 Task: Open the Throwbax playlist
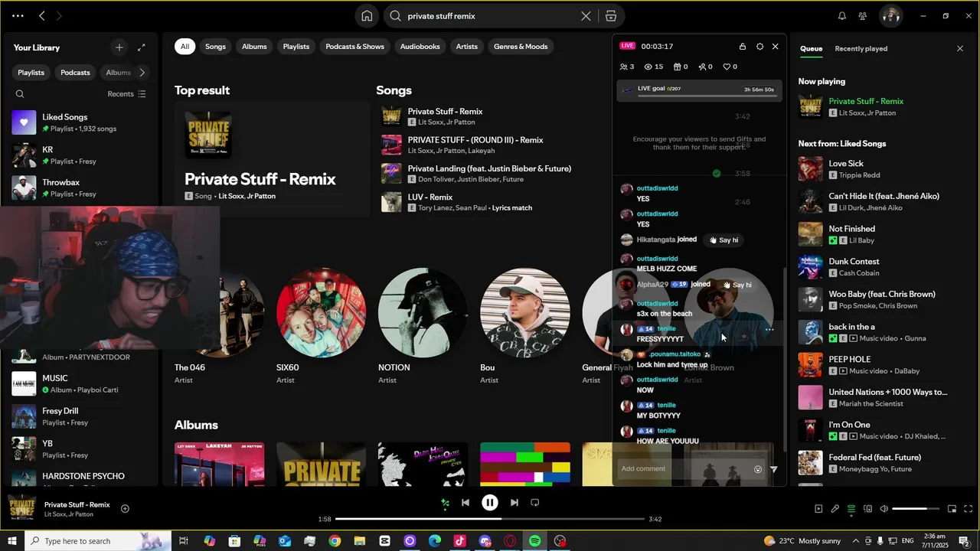[82, 188]
